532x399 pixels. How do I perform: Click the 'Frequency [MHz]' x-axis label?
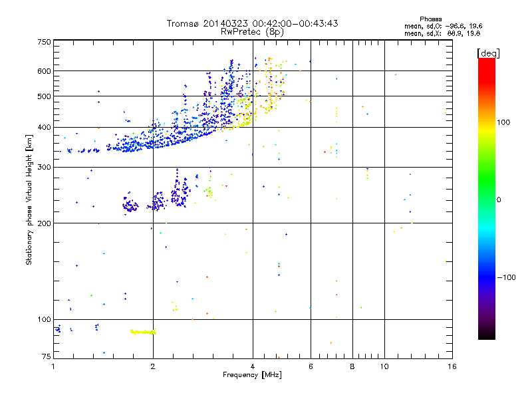click(x=252, y=375)
